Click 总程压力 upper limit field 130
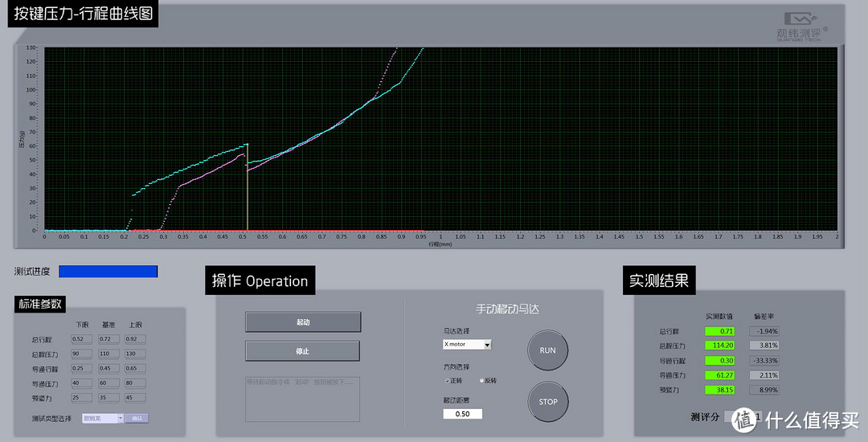This screenshot has height=442, width=868. coord(135,354)
